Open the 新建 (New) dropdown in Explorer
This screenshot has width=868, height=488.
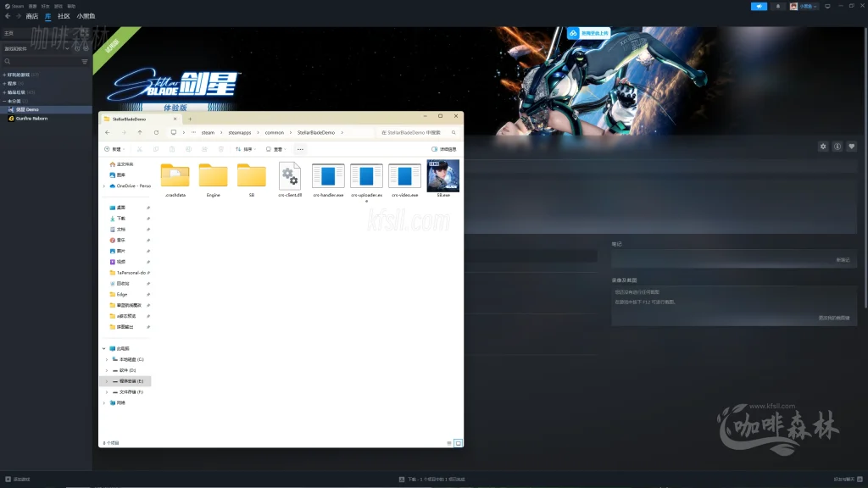coord(114,149)
